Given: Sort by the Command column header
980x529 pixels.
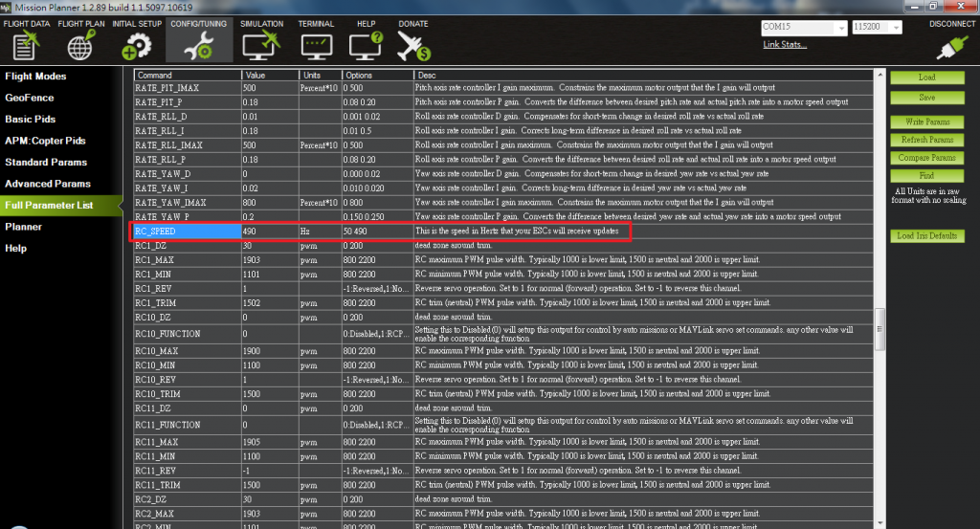Looking at the screenshot, I should [x=188, y=75].
